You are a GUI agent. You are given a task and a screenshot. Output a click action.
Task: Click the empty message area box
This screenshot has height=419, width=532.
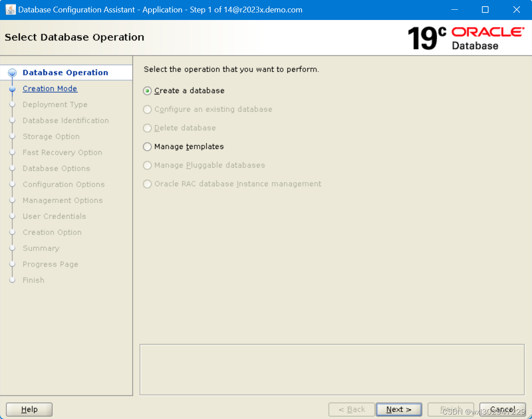tap(332, 369)
